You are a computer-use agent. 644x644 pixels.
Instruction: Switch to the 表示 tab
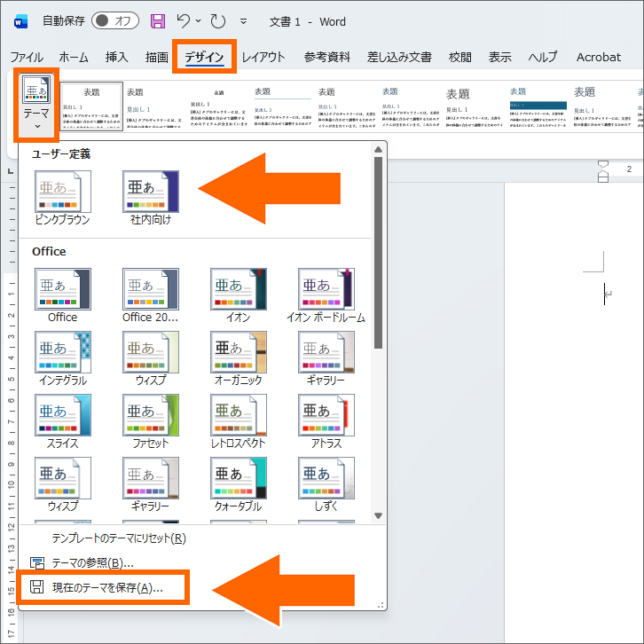coord(499,57)
